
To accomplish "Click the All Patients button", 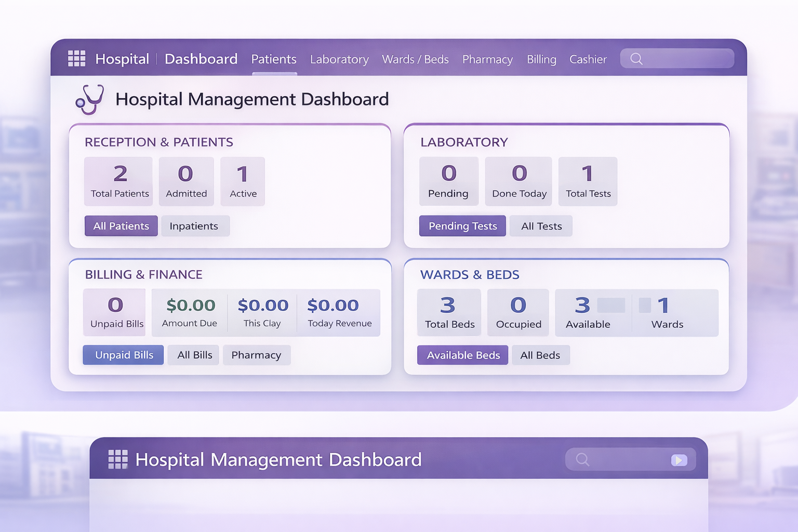I will pos(121,226).
